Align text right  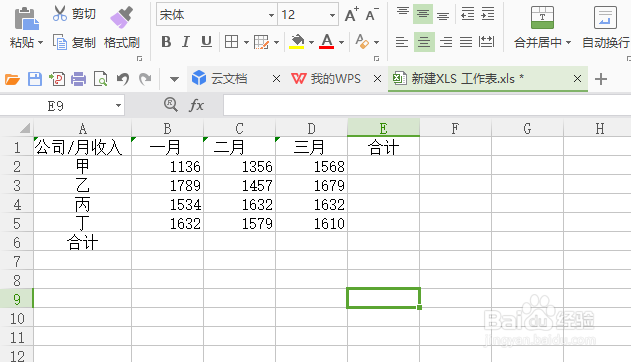(445, 42)
